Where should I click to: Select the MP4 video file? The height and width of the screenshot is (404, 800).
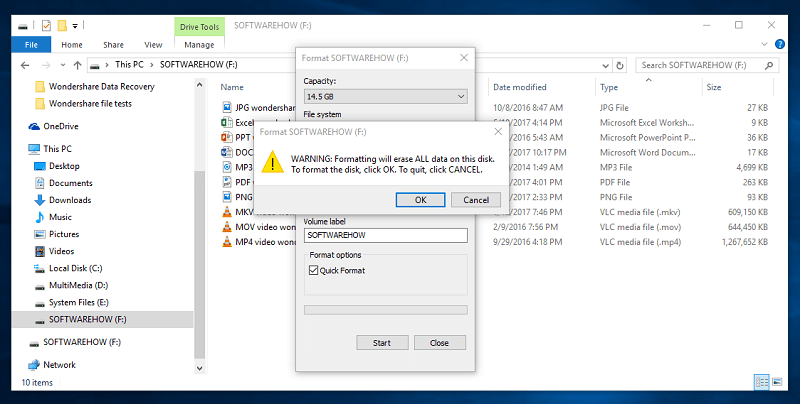point(259,242)
